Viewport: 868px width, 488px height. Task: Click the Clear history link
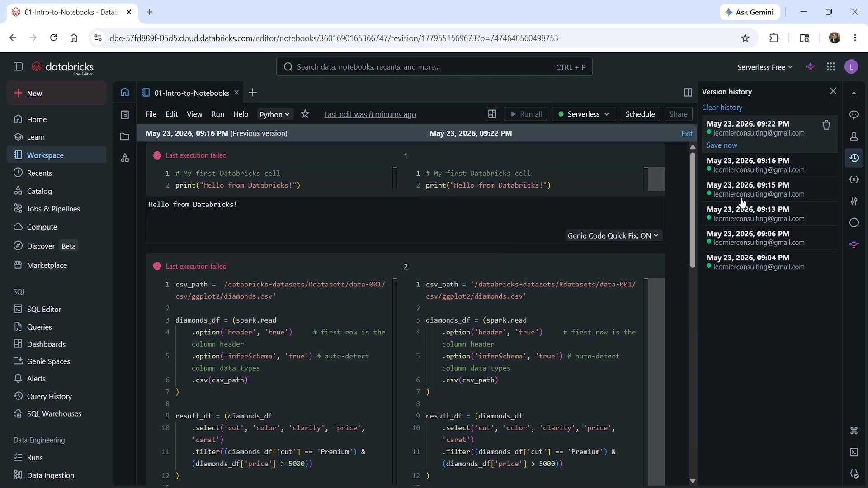pos(722,108)
